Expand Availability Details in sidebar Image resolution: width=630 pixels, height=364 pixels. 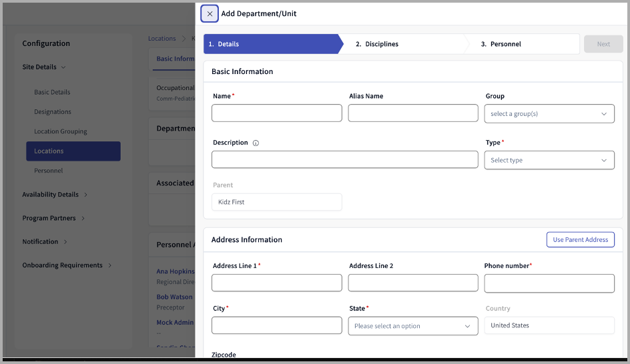pyautogui.click(x=55, y=195)
